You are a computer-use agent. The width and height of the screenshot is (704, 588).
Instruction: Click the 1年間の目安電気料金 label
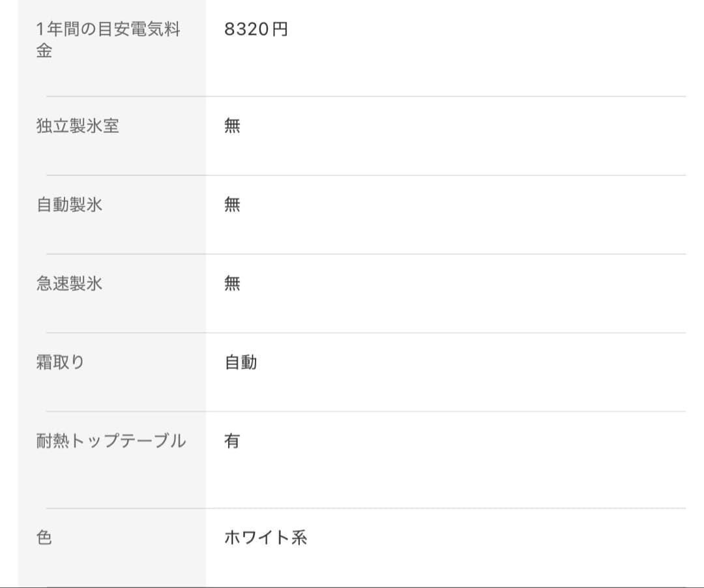pos(108,40)
